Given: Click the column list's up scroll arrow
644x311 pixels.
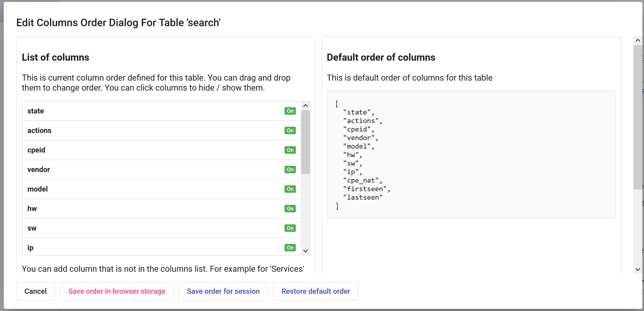Looking at the screenshot, I should [305, 105].
